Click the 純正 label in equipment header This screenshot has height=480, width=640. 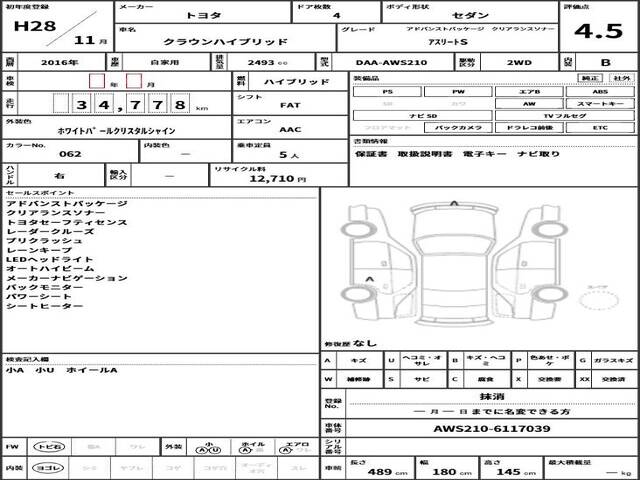[x=591, y=77]
